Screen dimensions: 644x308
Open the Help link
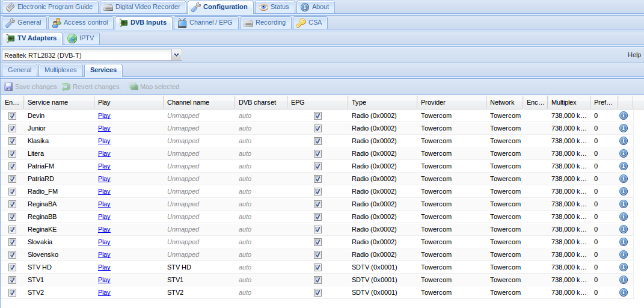pyautogui.click(x=634, y=55)
